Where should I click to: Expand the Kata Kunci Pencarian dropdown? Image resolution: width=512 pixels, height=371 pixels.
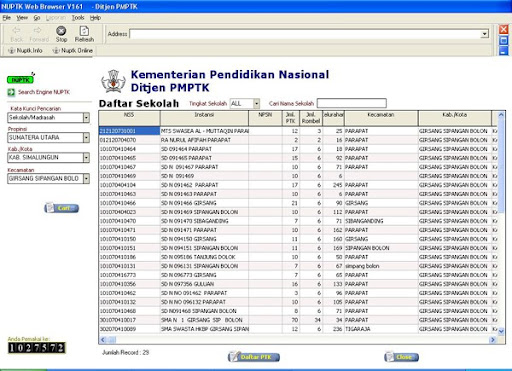[86, 117]
